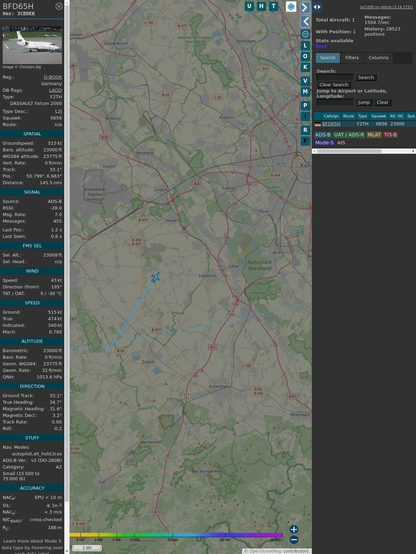Toggle the MLAT source filter
The image size is (416, 554).
coord(374,135)
